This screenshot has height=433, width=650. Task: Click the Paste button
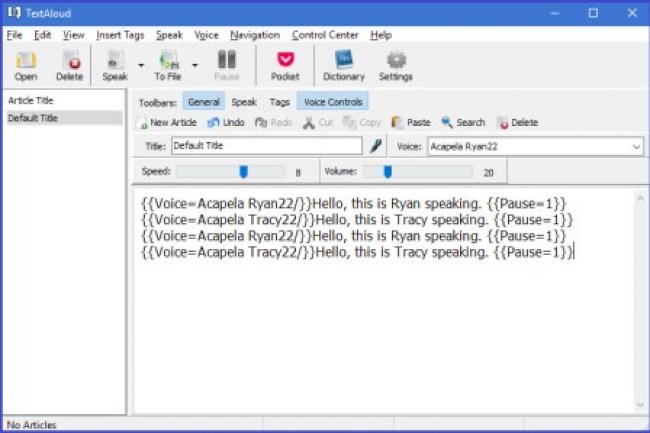[411, 123]
